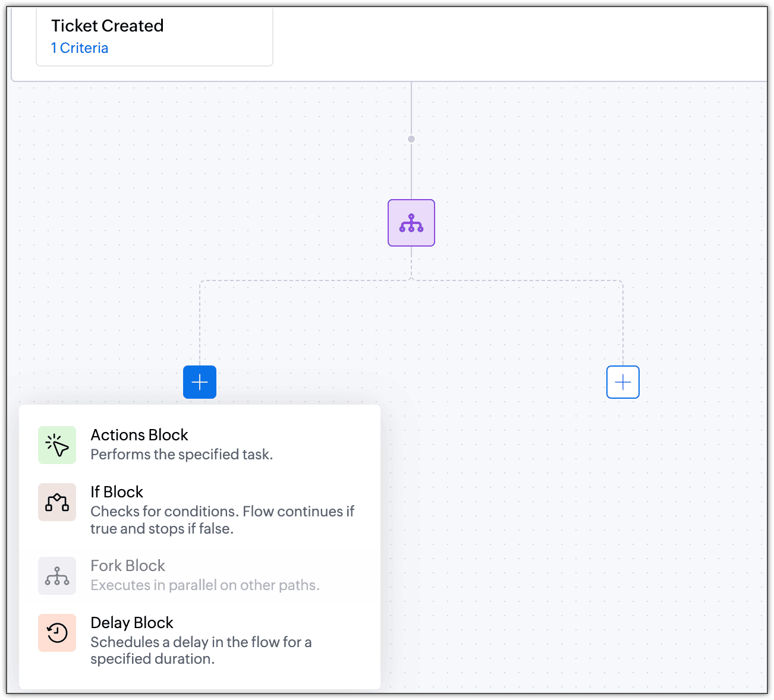
Task: Click the dashed line junction below fork node
Action: point(411,279)
